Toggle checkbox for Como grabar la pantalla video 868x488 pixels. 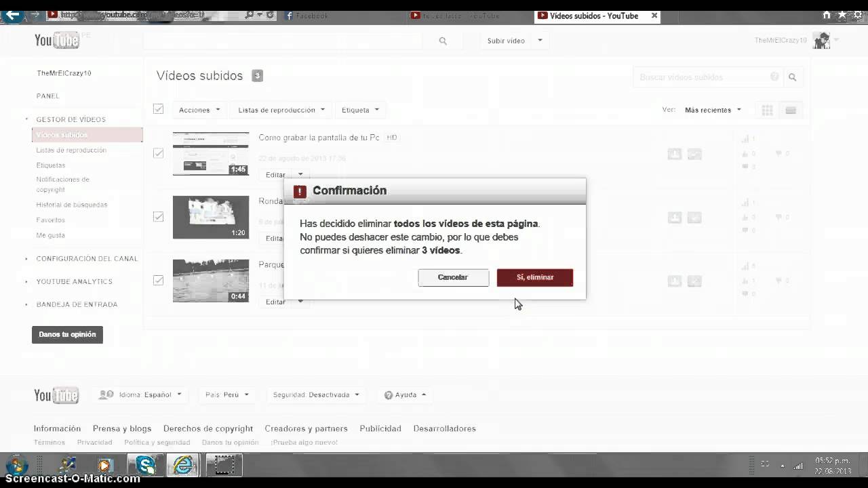tap(158, 153)
